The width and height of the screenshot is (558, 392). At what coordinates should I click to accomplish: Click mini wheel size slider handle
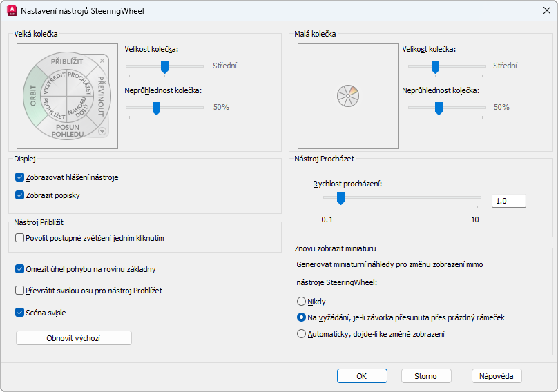[x=435, y=67]
